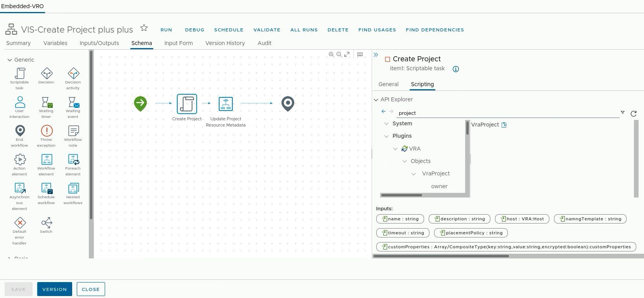Mark workflow as favorite with star
Screen dimensions: 644x298
[x=144, y=28]
